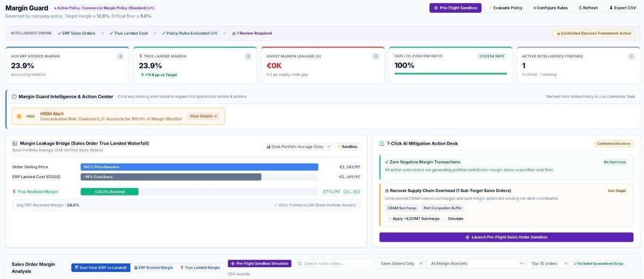Toggle Excluded Quarantined Scrap indicator
644x279 pixels.
pos(598,263)
